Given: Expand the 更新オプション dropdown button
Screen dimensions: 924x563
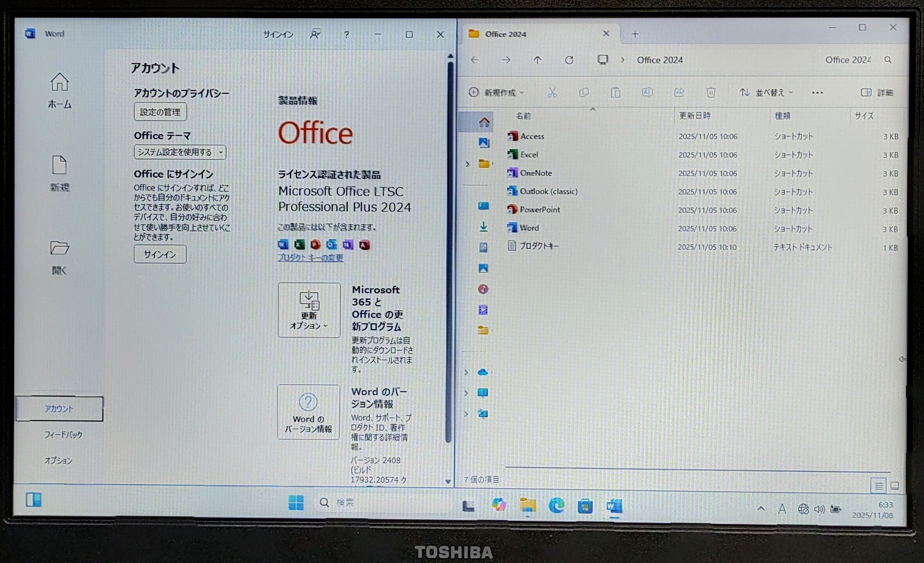Looking at the screenshot, I should (309, 310).
